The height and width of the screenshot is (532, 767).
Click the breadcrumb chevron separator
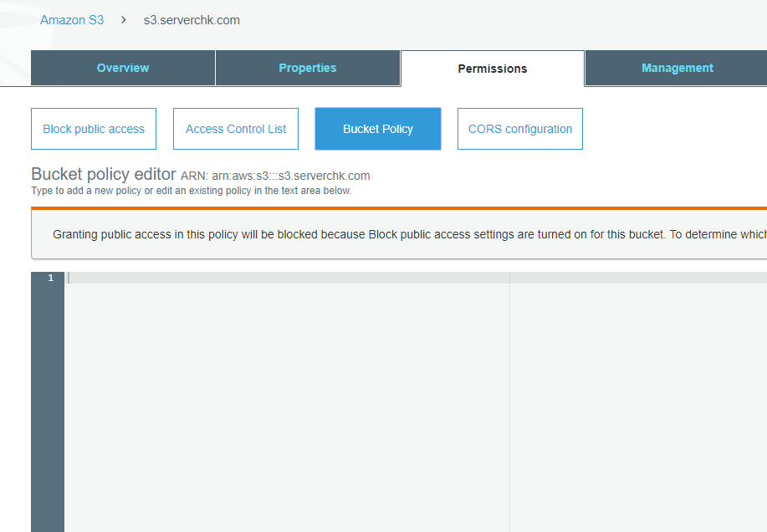click(124, 20)
